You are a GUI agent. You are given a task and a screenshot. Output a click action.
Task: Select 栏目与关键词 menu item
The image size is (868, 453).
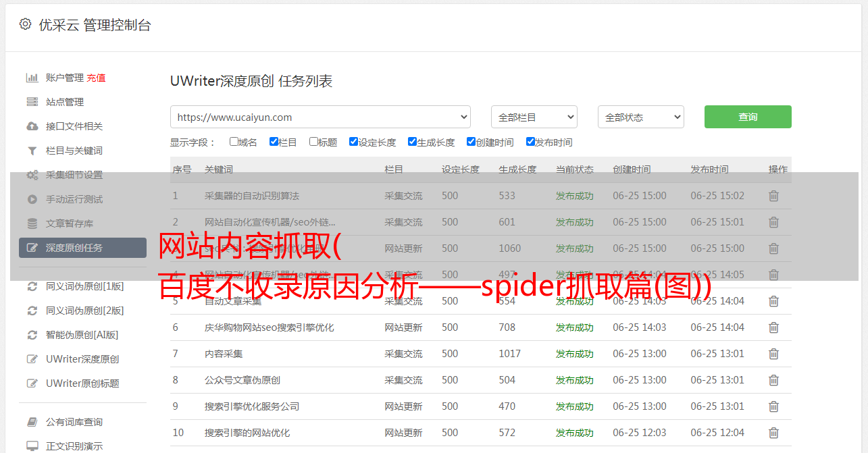(74, 151)
